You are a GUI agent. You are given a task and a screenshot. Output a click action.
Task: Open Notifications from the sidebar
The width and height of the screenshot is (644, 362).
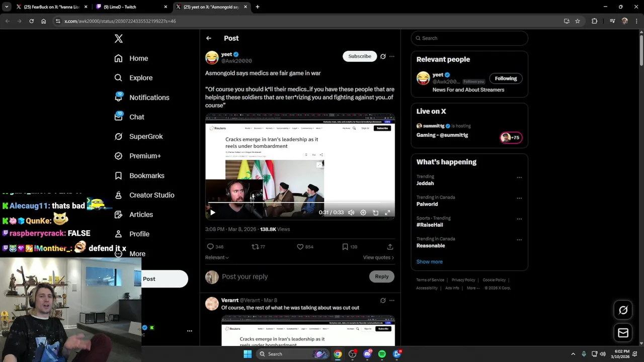[x=142, y=98]
